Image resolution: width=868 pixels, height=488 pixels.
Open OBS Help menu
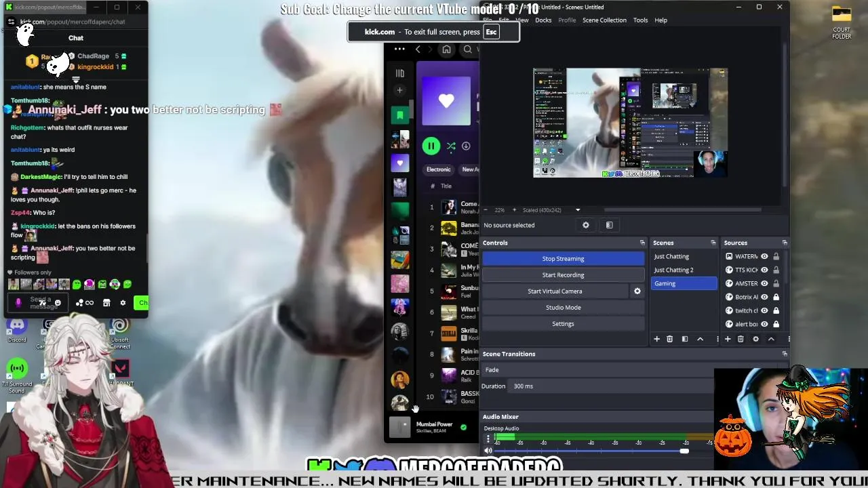[660, 20]
